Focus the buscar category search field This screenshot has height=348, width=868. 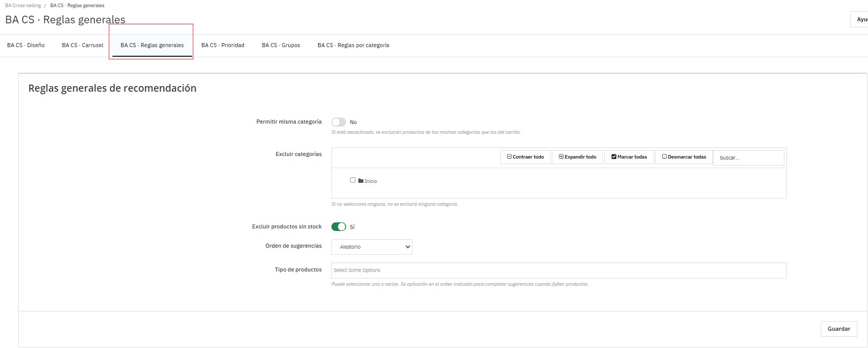click(x=748, y=158)
